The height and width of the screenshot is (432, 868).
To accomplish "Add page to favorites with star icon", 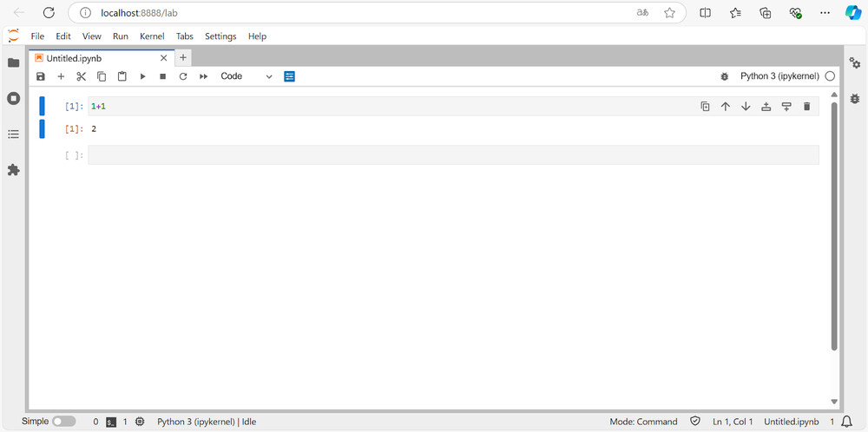I will coord(669,13).
